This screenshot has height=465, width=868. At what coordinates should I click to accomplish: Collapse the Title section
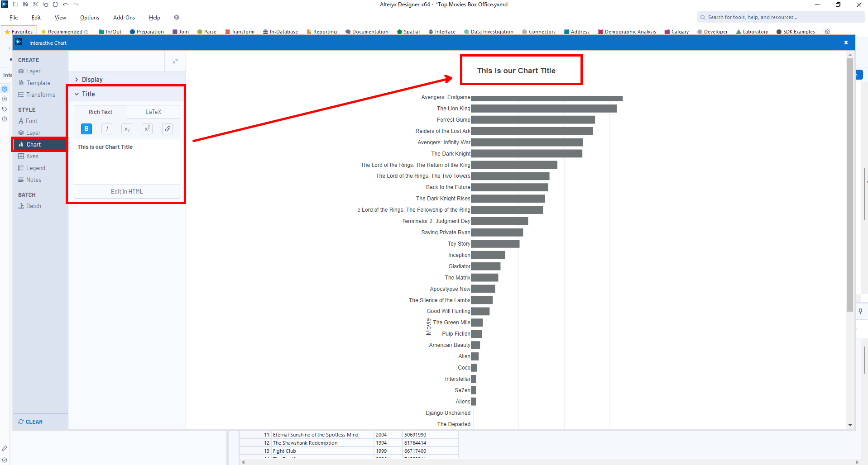pos(88,94)
